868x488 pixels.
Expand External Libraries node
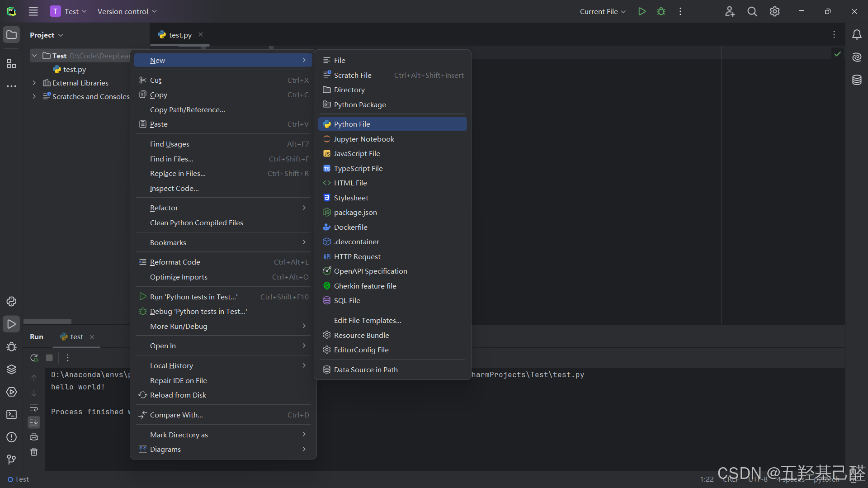34,83
